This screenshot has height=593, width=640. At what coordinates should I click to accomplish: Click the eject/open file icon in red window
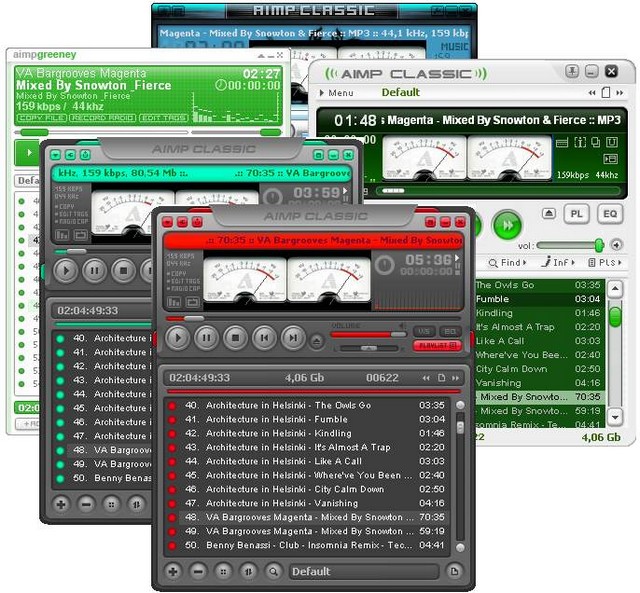click(317, 342)
